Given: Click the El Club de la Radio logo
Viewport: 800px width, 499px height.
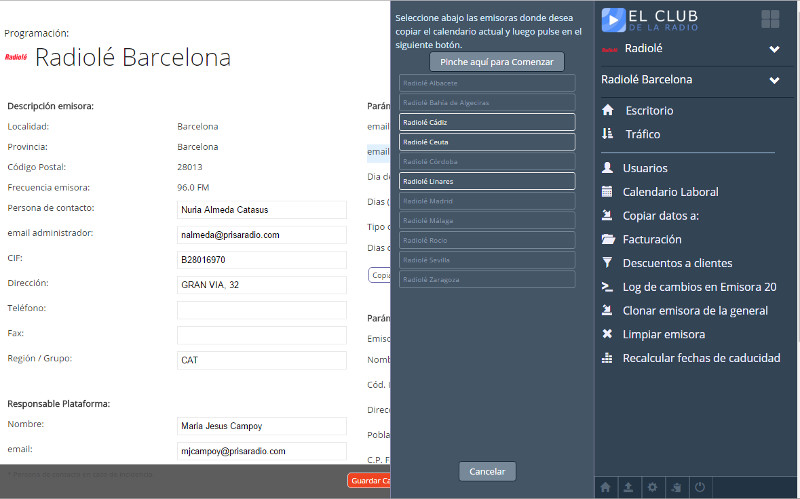Looking at the screenshot, I should (649, 20).
